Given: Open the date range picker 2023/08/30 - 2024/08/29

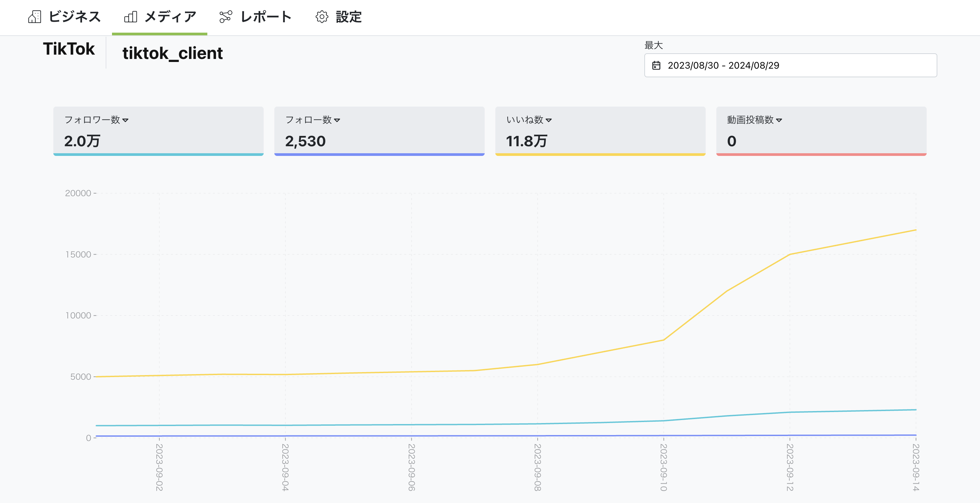Looking at the screenshot, I should tap(791, 65).
